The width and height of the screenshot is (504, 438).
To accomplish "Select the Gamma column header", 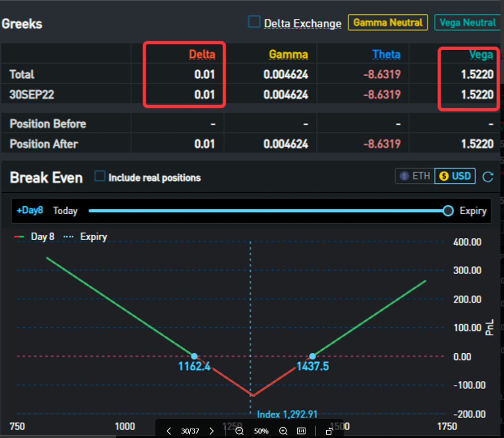I will (288, 54).
